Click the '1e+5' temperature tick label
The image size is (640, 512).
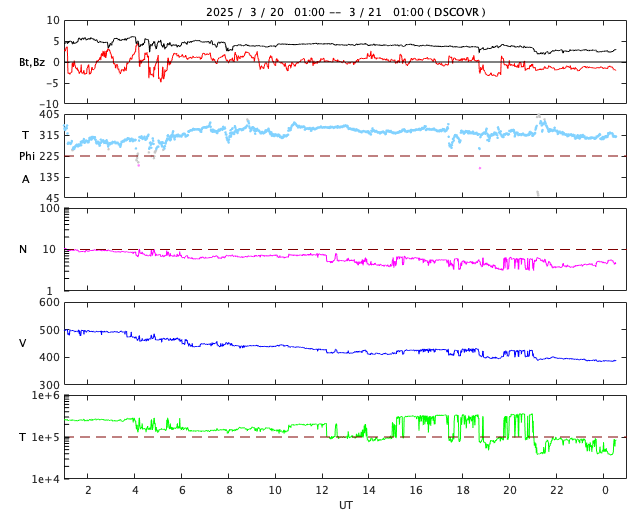coord(46,437)
